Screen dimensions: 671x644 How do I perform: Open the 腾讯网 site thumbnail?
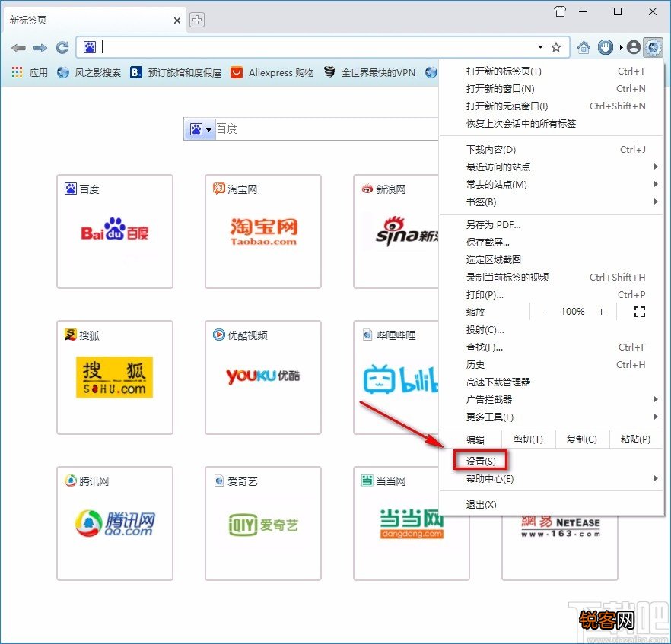[115, 523]
